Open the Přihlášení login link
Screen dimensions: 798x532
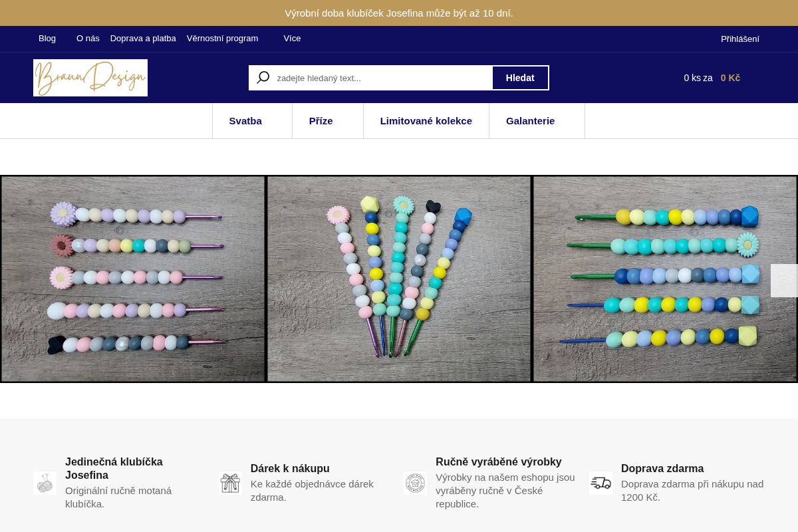point(740,39)
